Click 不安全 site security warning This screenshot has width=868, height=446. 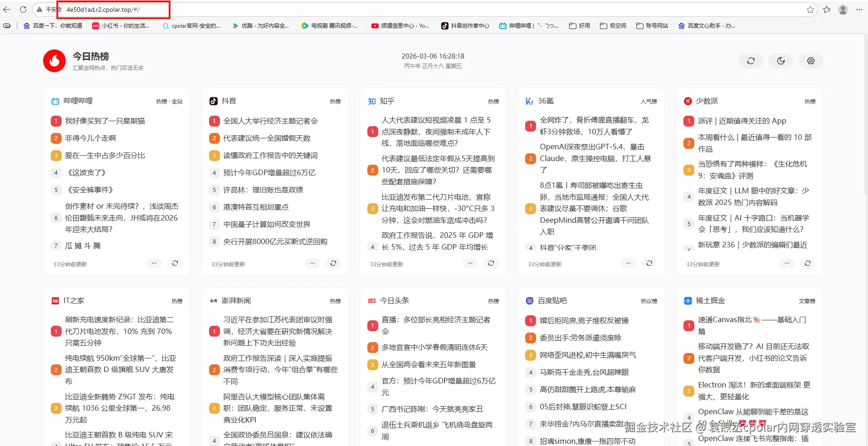coord(49,10)
